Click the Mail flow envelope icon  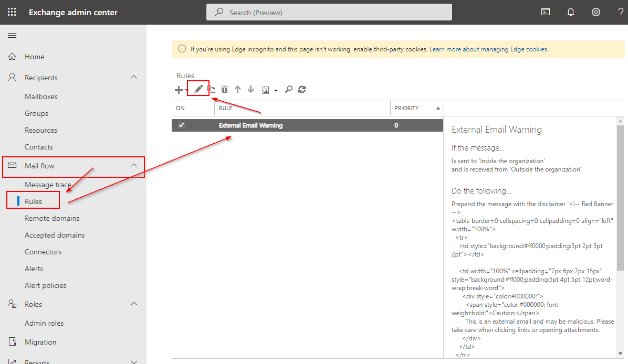tap(13, 165)
